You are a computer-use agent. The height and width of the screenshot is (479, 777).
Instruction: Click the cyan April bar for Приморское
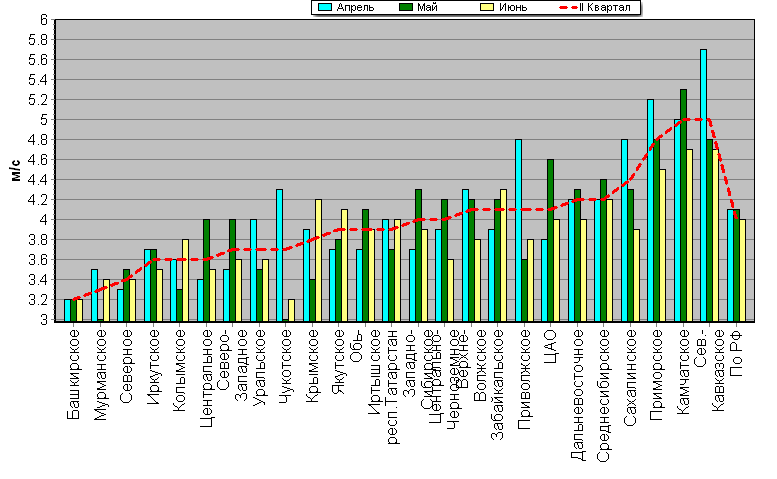651,210
